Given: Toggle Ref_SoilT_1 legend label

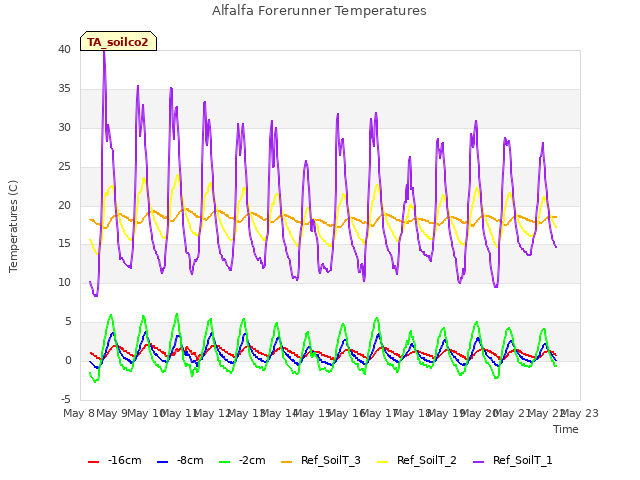Looking at the screenshot, I should pos(523,460).
